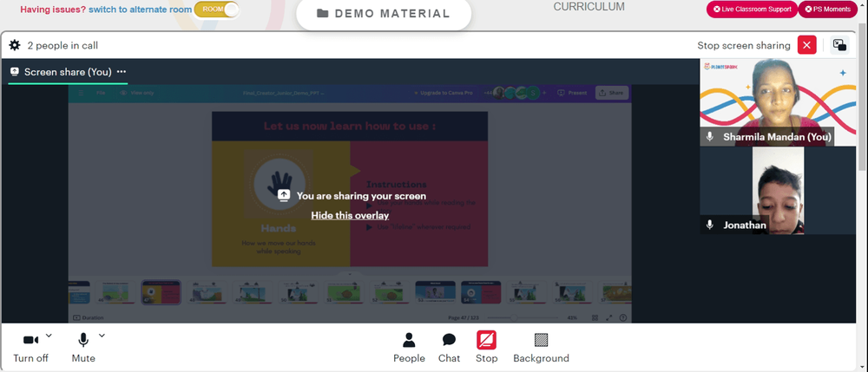This screenshot has height=372, width=868.
Task: Click the 'Page 47 / 123' text
Action: [464, 318]
